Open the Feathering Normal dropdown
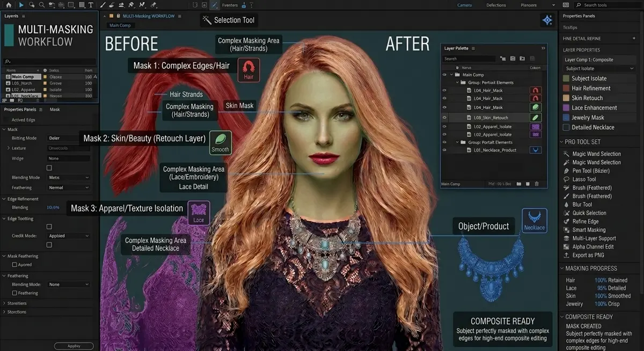The width and height of the screenshot is (644, 351). tap(68, 188)
